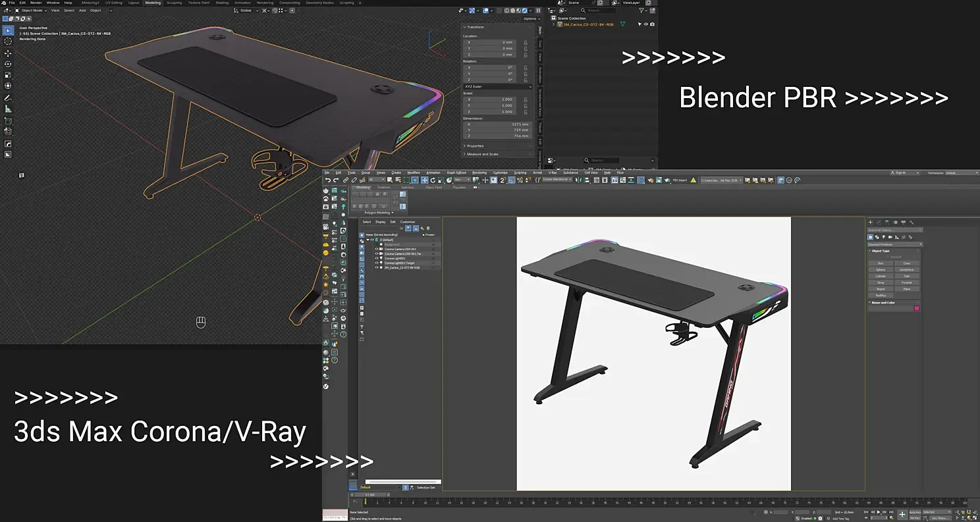Click the pink object color swatch

(916, 308)
